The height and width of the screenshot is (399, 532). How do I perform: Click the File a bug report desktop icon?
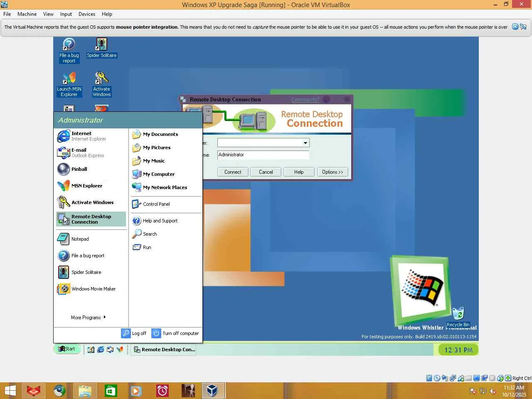click(69, 50)
